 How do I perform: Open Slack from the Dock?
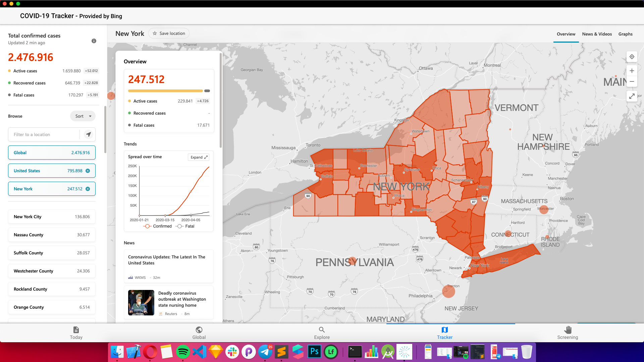[x=232, y=352]
